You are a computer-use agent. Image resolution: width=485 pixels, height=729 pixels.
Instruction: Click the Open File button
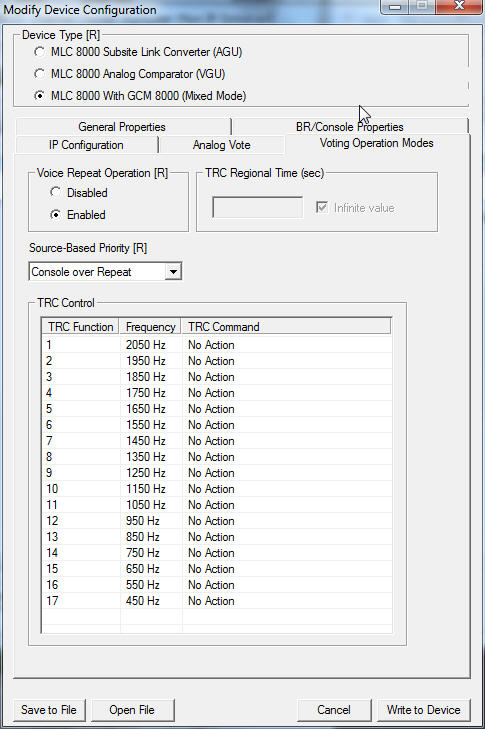point(132,710)
